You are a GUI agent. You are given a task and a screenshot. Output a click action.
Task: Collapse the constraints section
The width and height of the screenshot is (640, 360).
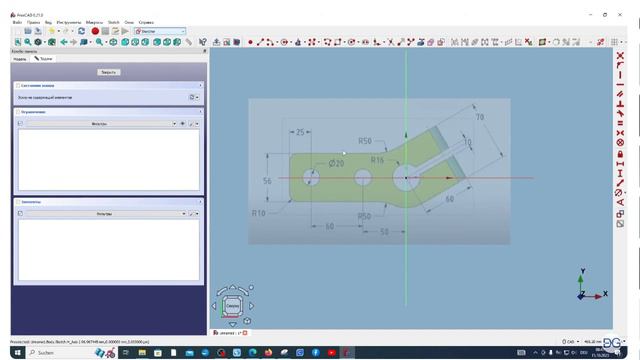(x=200, y=112)
